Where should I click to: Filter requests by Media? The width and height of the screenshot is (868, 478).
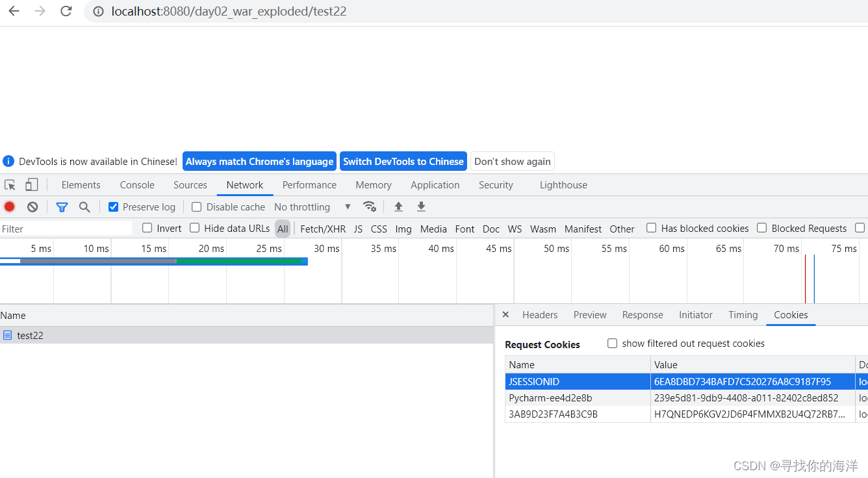[x=433, y=229]
